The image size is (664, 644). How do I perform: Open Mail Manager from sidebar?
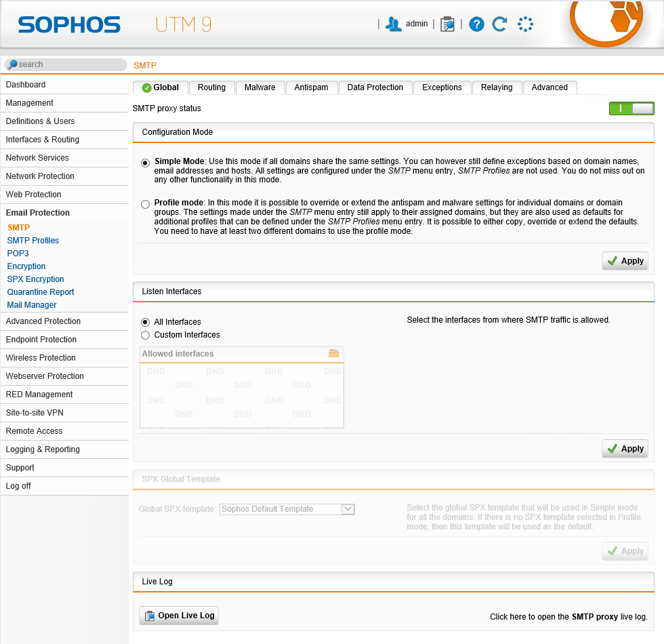32,305
